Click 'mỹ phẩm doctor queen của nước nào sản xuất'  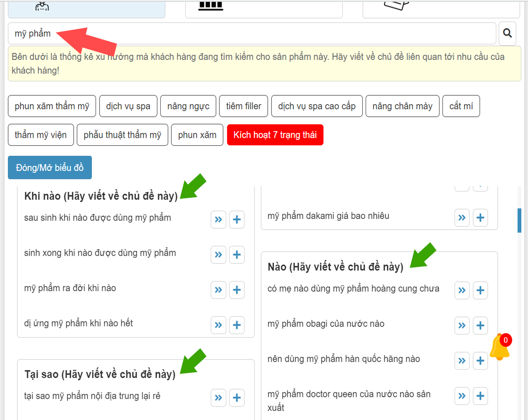349,401
